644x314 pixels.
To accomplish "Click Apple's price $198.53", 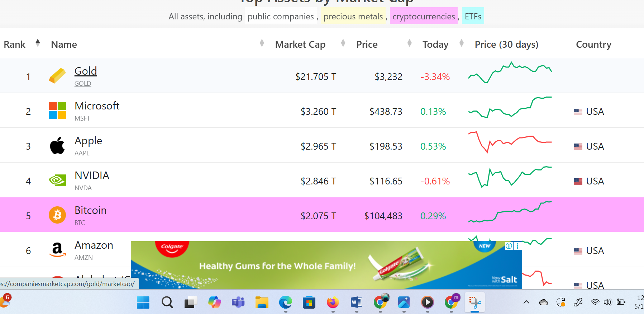I will [x=386, y=146].
